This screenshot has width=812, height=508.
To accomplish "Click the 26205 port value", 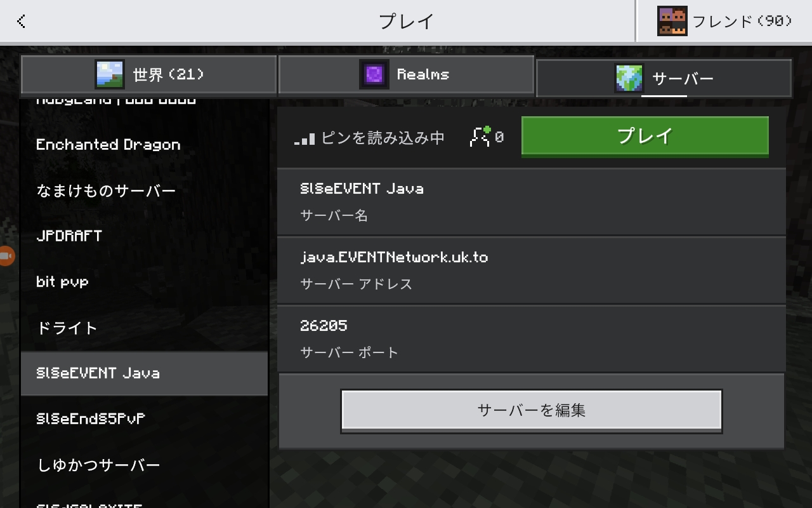I will coord(324,326).
